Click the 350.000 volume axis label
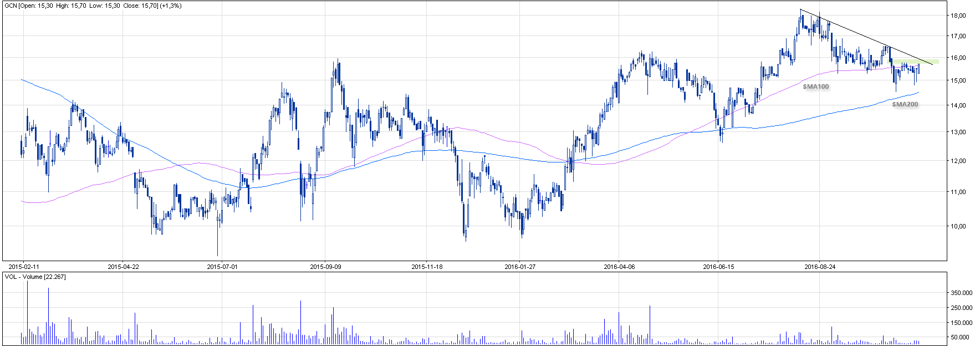This screenshot has height=346, width=980. pyautogui.click(x=961, y=293)
